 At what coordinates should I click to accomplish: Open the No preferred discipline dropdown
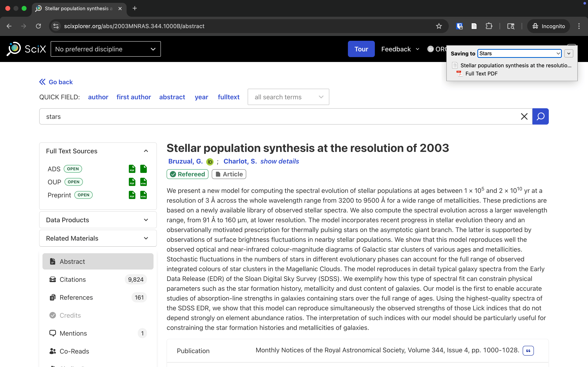pyautogui.click(x=106, y=49)
